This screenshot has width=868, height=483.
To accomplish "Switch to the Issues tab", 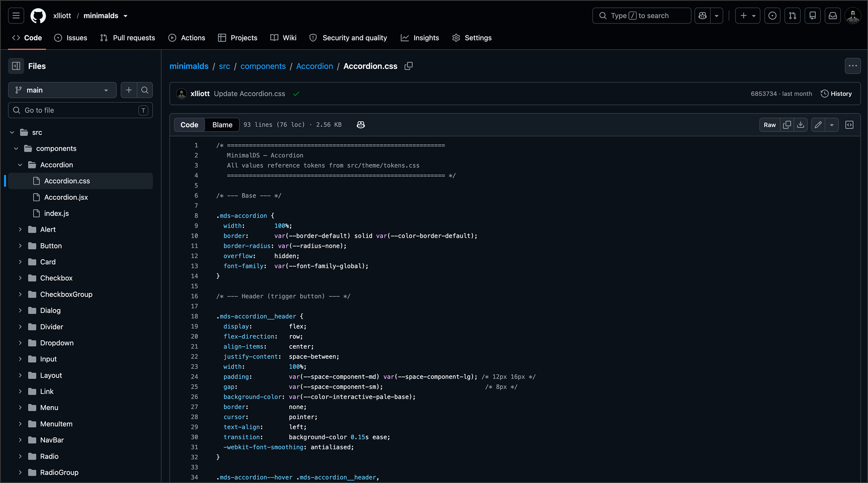I will [x=71, y=38].
